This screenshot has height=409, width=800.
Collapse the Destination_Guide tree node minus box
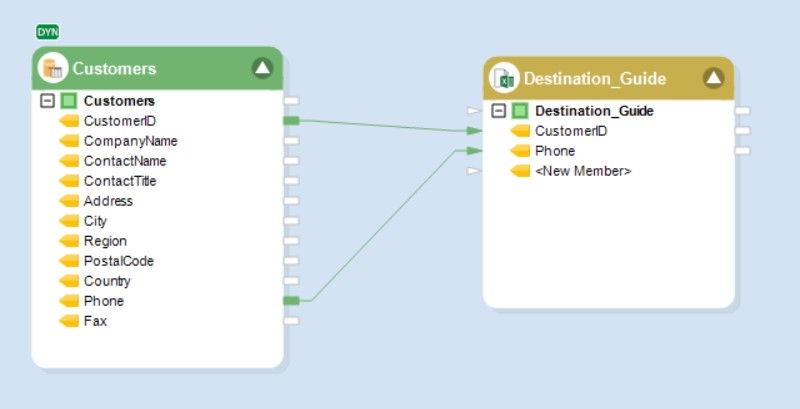tap(498, 111)
